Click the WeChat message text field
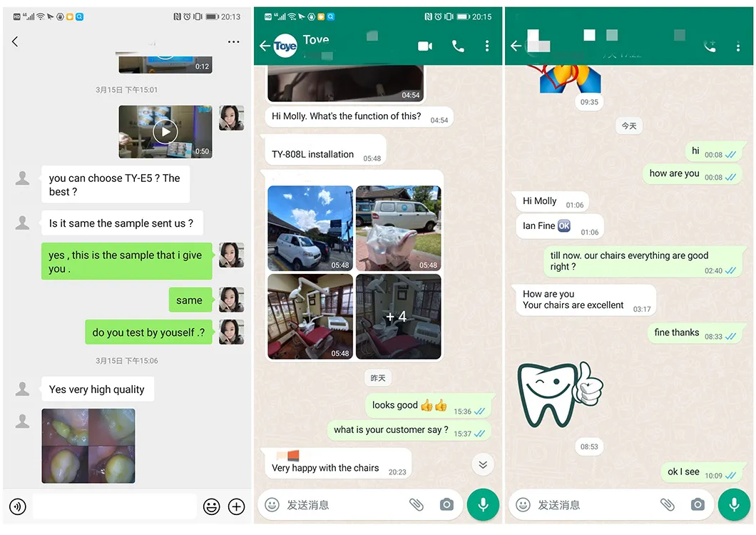 coord(114,506)
